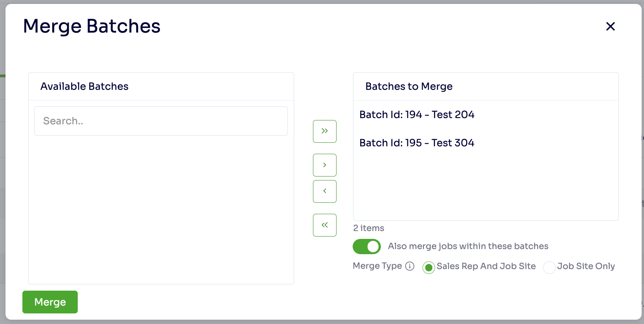Click the Available Batches panel header
644x324 pixels.
point(84,86)
